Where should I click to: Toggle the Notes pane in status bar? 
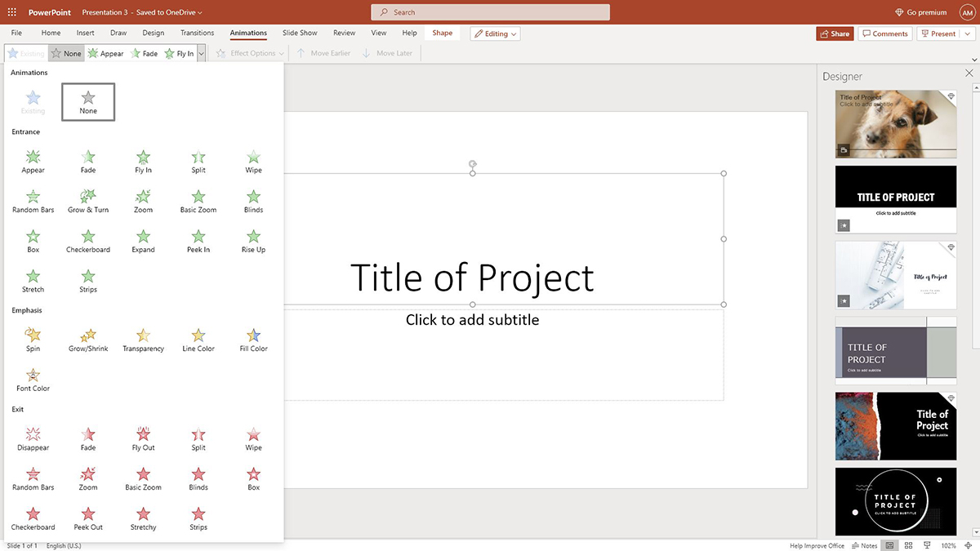(x=864, y=545)
